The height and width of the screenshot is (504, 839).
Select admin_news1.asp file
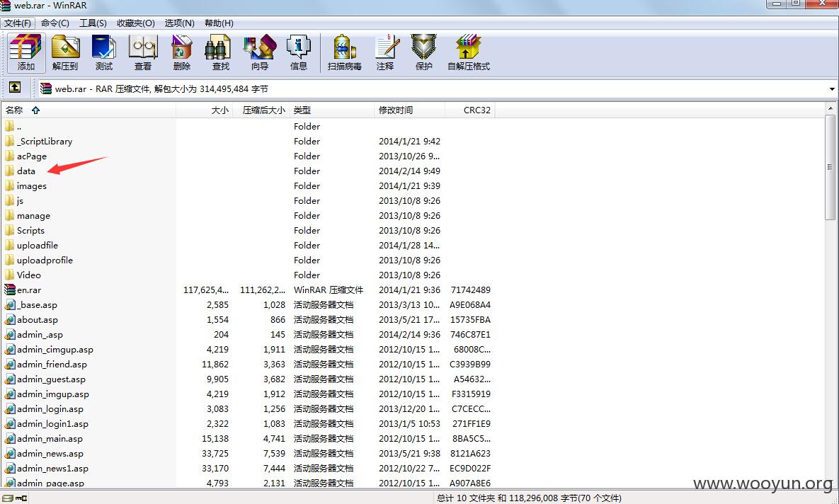52,468
